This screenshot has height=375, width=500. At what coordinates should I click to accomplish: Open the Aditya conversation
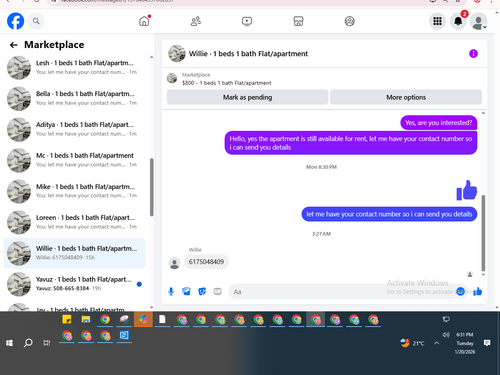point(75,129)
